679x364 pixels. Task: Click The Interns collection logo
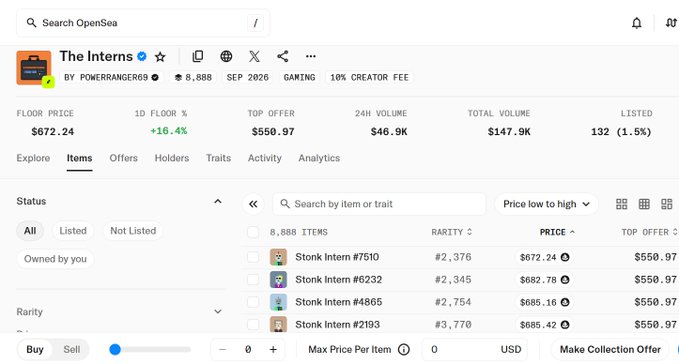pyautogui.click(x=34, y=68)
